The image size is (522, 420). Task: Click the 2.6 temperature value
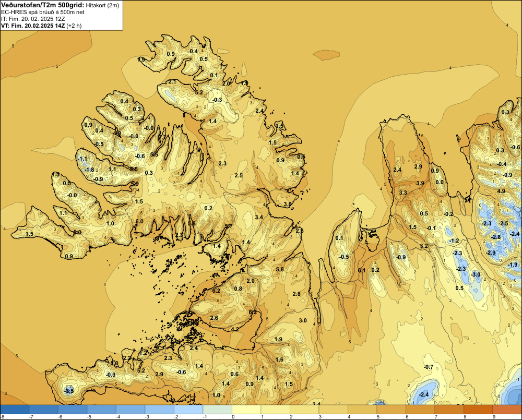(214, 318)
